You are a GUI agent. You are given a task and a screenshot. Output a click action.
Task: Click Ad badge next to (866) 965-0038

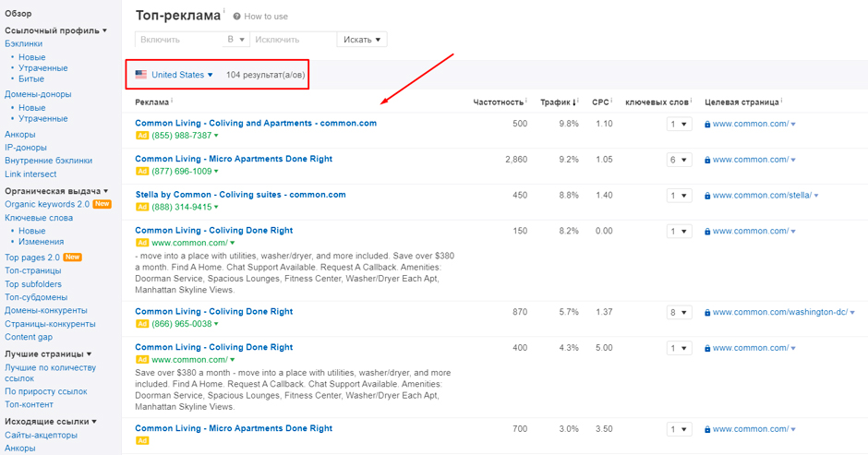142,324
